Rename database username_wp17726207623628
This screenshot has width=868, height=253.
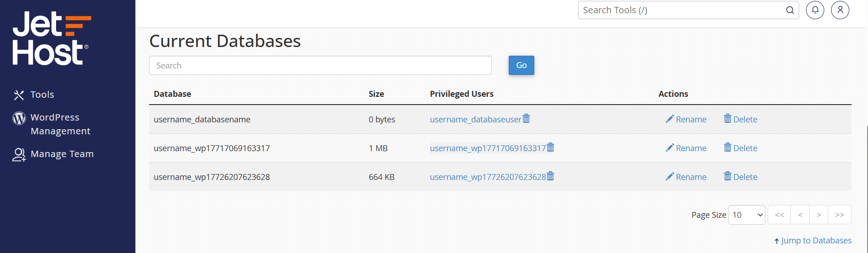coord(686,177)
